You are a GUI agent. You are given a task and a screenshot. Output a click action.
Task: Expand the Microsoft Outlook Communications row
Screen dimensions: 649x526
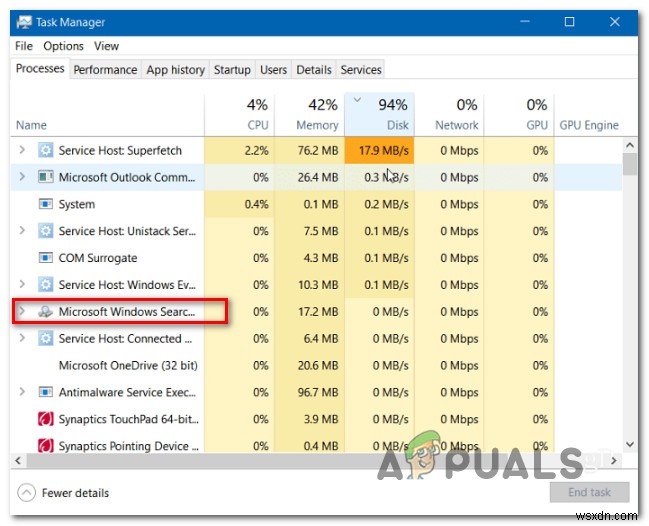pos(22,177)
